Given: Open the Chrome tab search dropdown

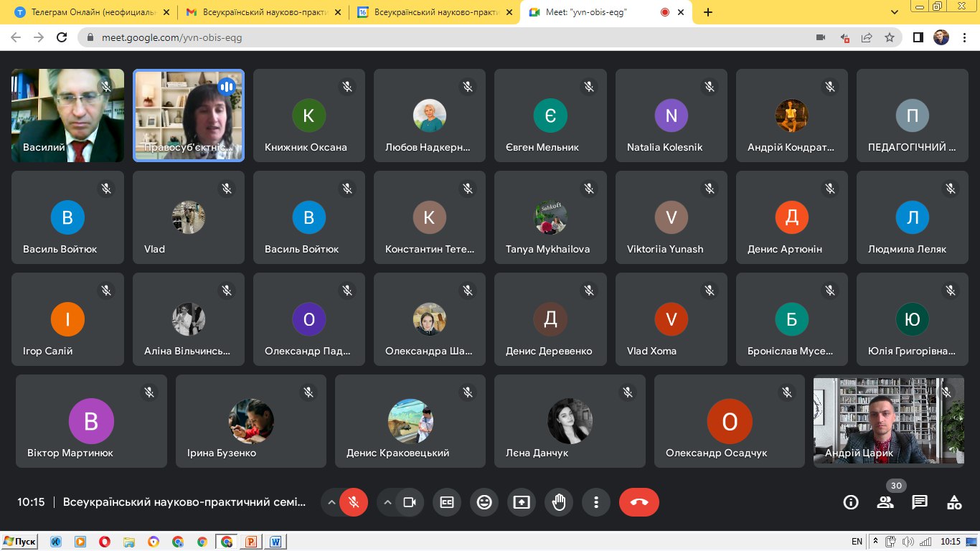Looking at the screenshot, I should tap(895, 12).
